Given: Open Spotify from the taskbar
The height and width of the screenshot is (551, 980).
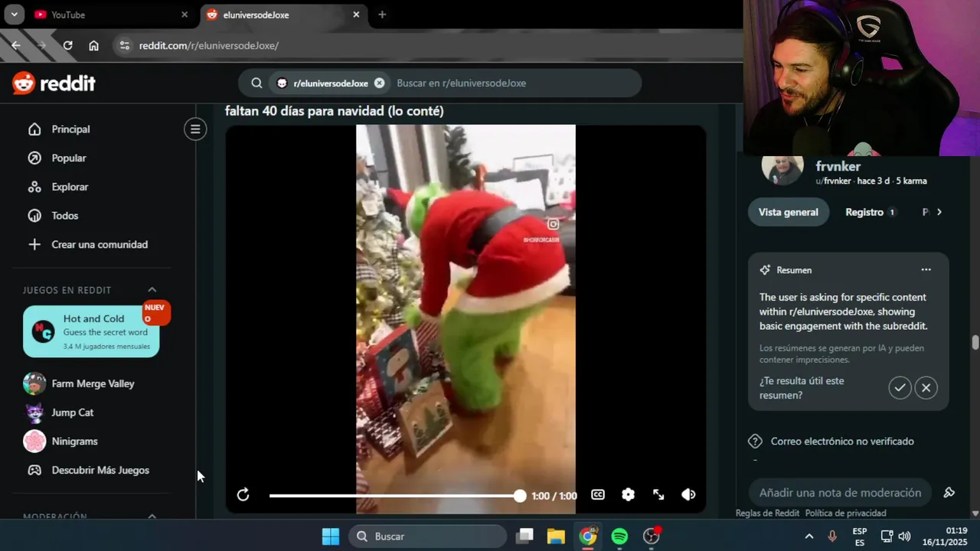Looking at the screenshot, I should coord(619,536).
